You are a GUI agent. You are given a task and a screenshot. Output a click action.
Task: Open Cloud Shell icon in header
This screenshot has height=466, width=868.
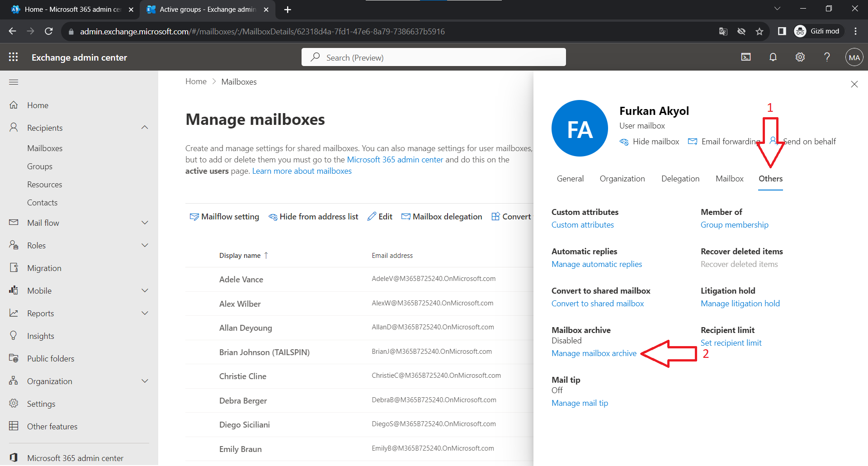(x=746, y=57)
